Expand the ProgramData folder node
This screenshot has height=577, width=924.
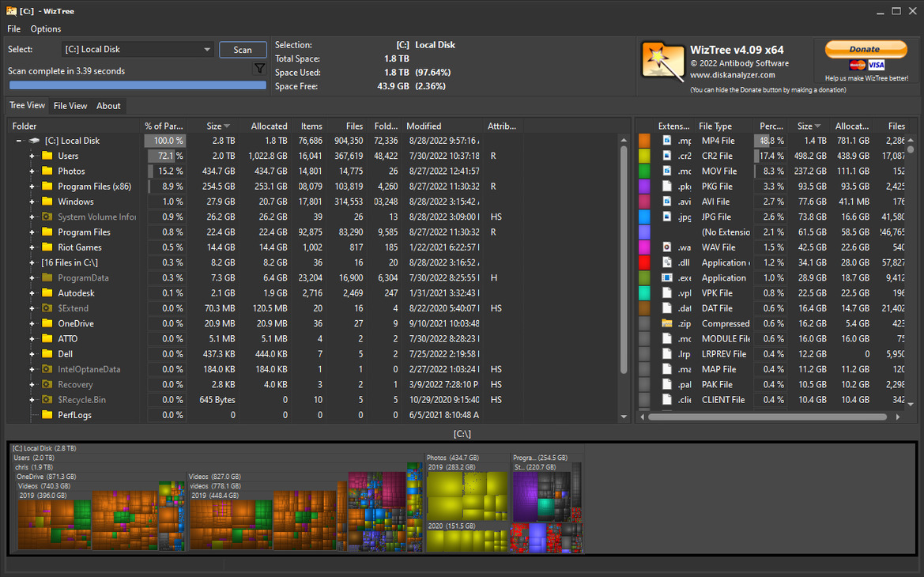tap(32, 278)
